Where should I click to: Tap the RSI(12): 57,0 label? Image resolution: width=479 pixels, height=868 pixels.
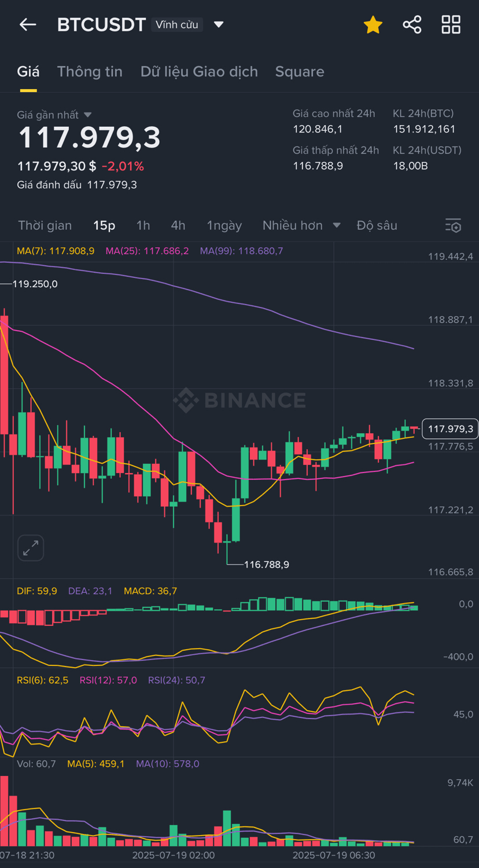[x=108, y=680]
